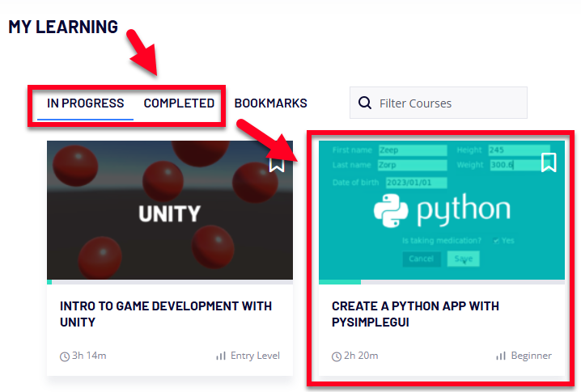Click the Beginner level bars icon
This screenshot has width=581, height=392.
(x=501, y=356)
